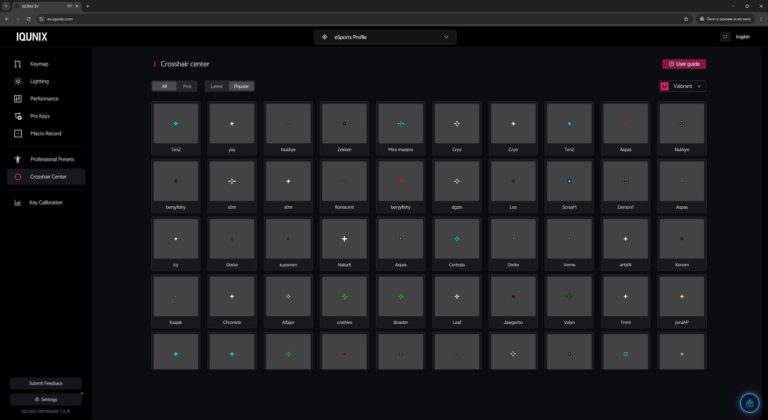Select the Leo crosshair
Image resolution: width=768 pixels, height=420 pixels.
coord(513,186)
